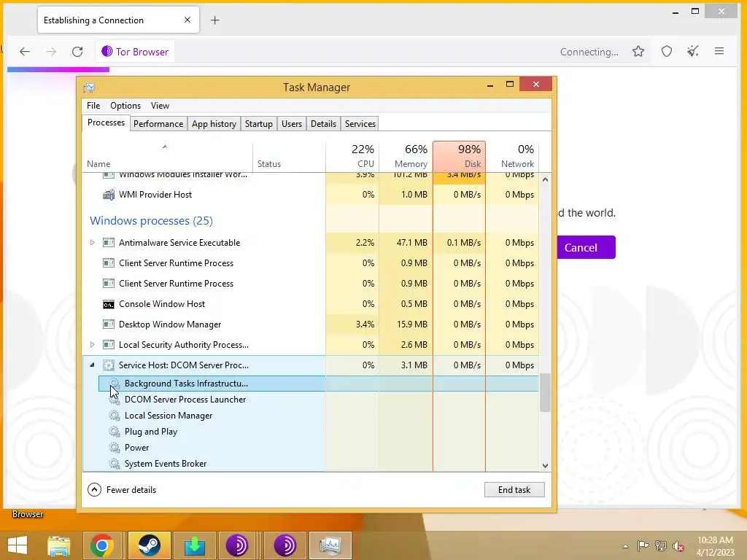Close the Establishing a Connection tab
747x560 pixels.
[187, 20]
